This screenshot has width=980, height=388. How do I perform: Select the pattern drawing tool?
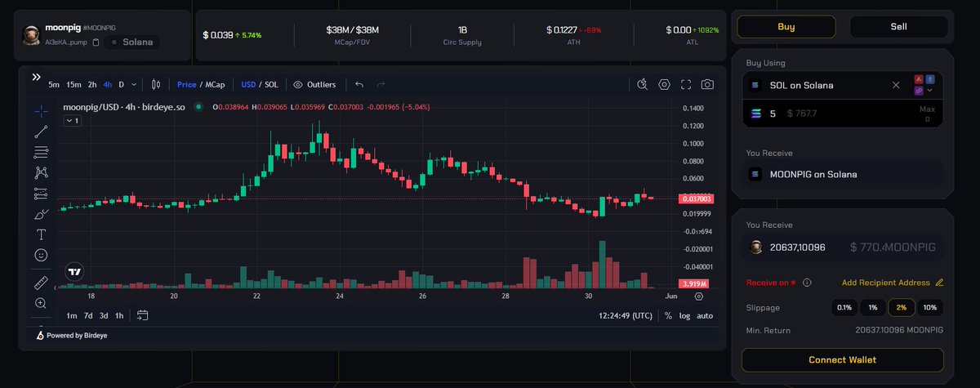[x=41, y=172]
